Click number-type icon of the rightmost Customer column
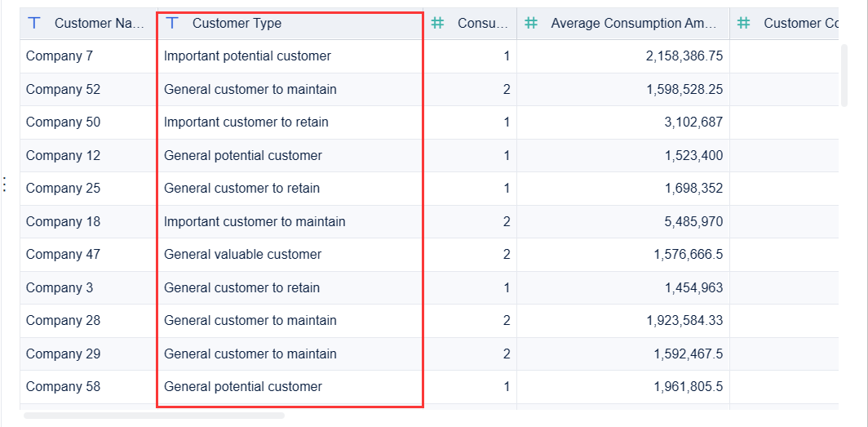The image size is (868, 427). pyautogui.click(x=744, y=24)
